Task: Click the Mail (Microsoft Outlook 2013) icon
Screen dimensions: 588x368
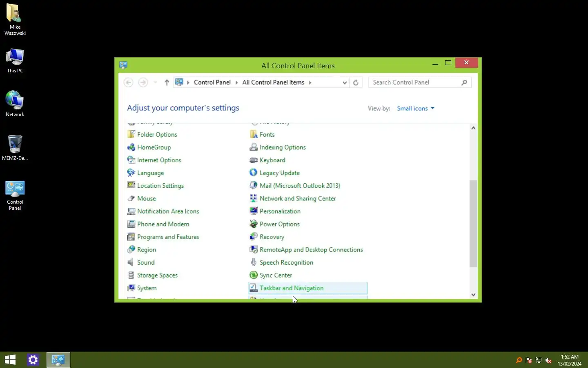Action: (254, 185)
